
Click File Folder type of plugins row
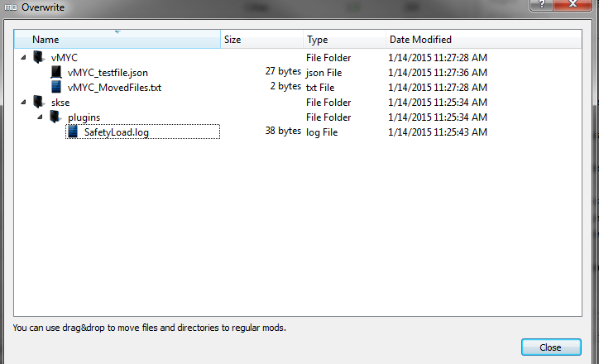[328, 117]
